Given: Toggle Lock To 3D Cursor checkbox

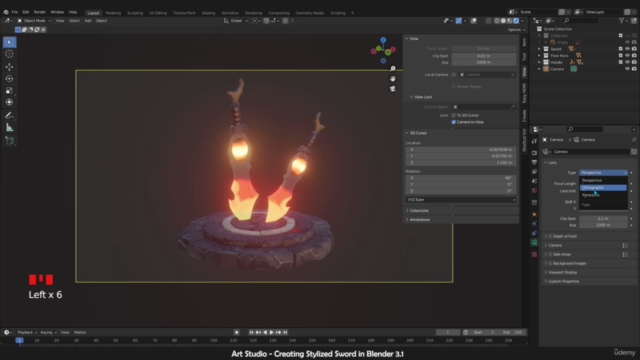Looking at the screenshot, I should pyautogui.click(x=453, y=116).
